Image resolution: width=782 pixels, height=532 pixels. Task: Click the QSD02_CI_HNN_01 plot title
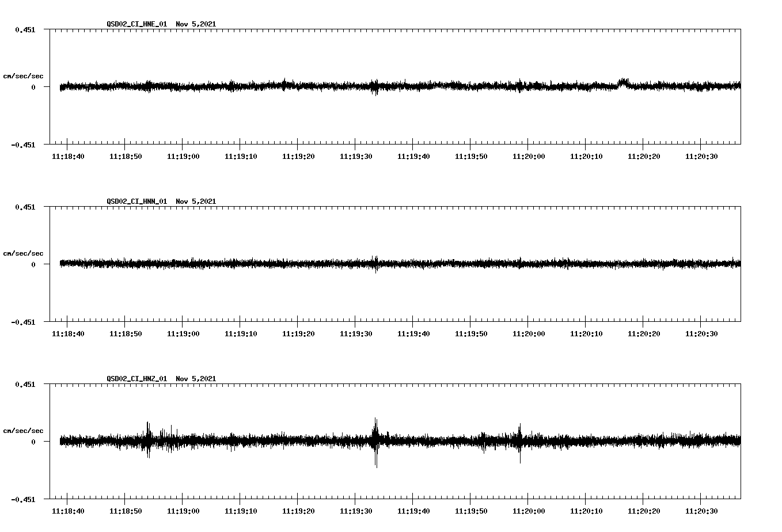161,202
